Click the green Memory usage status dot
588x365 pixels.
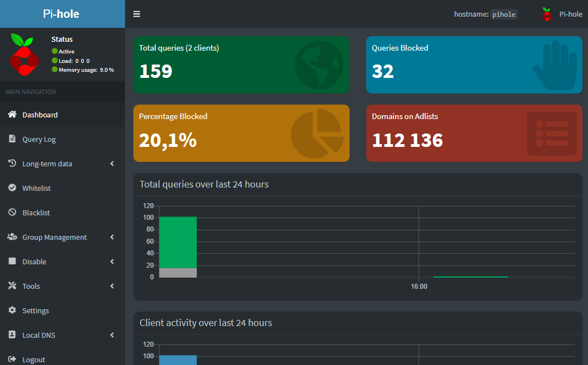(55, 70)
